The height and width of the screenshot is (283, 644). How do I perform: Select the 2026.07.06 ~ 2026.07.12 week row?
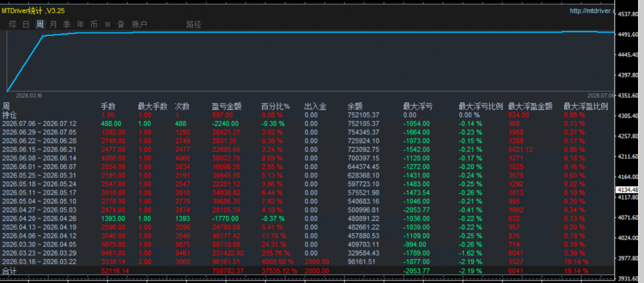click(x=308, y=123)
